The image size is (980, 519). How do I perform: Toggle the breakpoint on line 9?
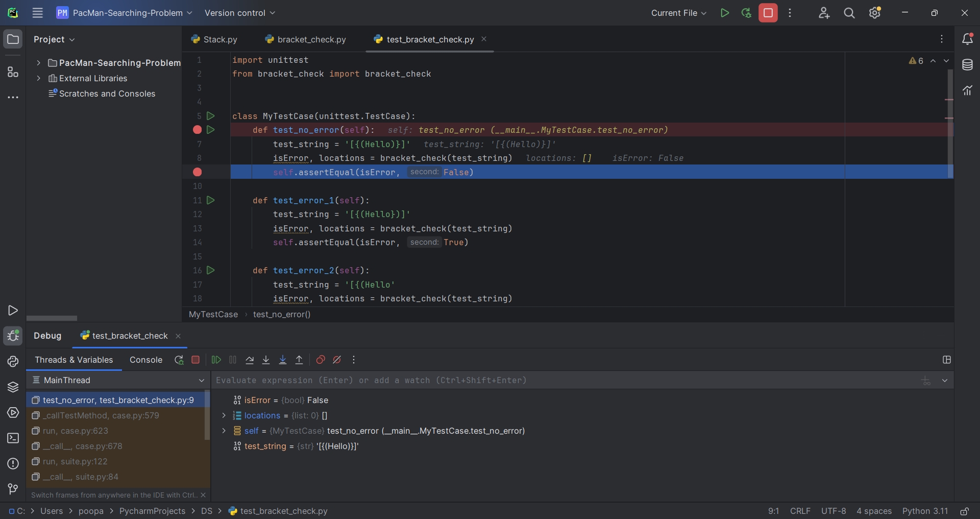(x=198, y=172)
